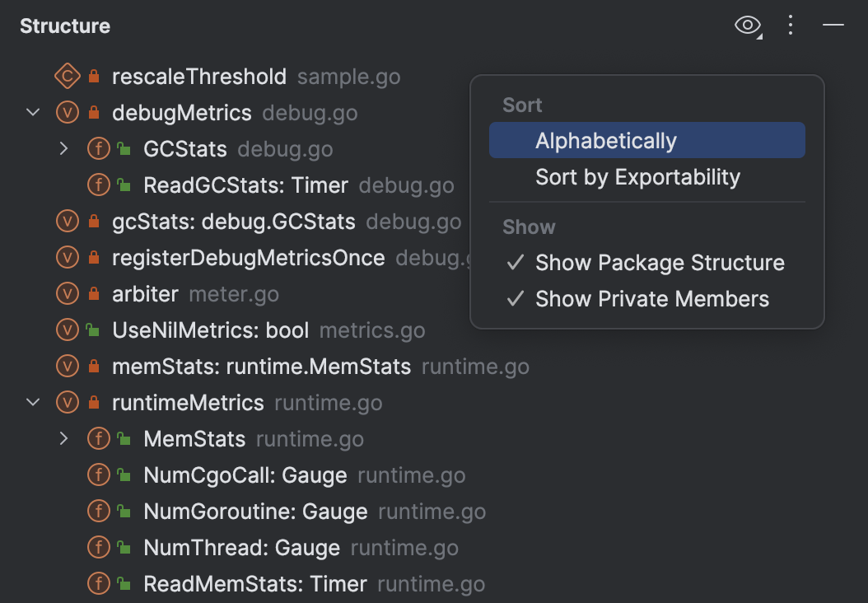Minimize the Structure tool window
Screen dimensions: 868x603
pyautogui.click(x=833, y=26)
